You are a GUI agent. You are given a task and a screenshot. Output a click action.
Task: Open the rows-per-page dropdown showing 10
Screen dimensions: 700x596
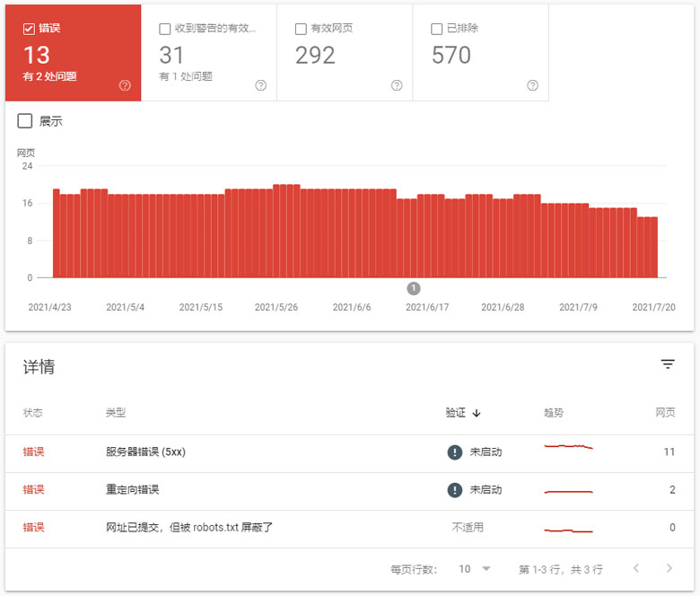[476, 569]
